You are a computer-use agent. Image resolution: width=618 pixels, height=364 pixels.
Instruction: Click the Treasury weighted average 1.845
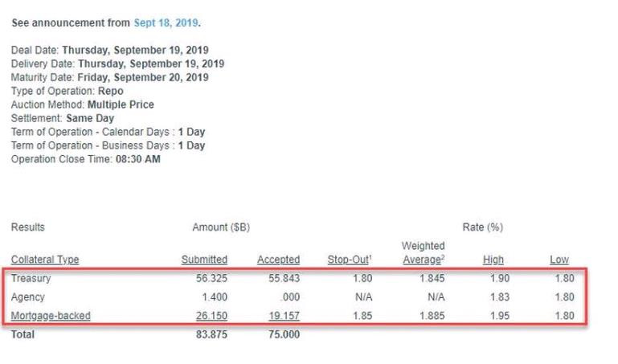[429, 279]
